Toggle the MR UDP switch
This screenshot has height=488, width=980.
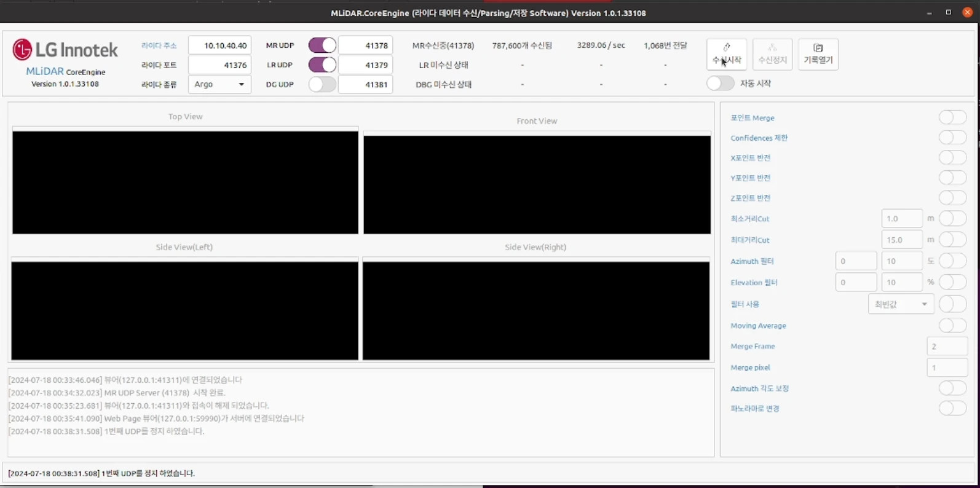(322, 45)
